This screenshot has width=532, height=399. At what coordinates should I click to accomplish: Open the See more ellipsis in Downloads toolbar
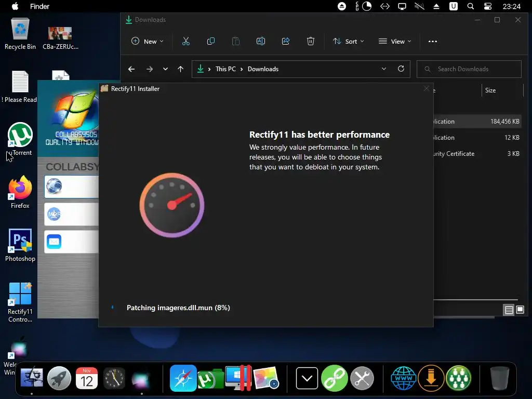tap(433, 42)
